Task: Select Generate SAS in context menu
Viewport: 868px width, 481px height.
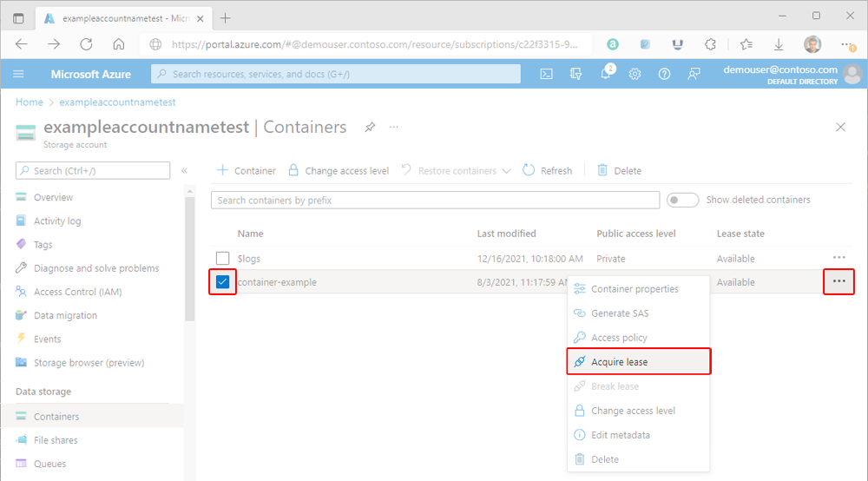Action: (638, 313)
